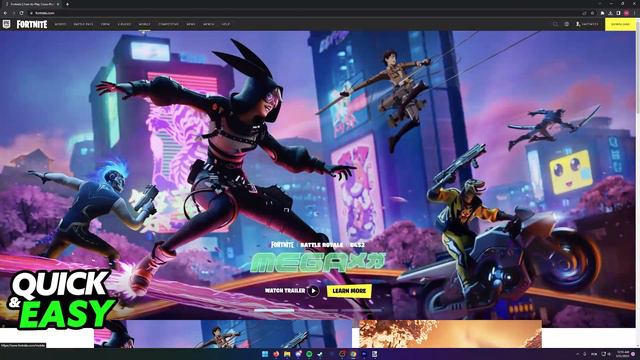This screenshot has width=640, height=360.
Task: Open the Help menu item
Action: [226, 24]
